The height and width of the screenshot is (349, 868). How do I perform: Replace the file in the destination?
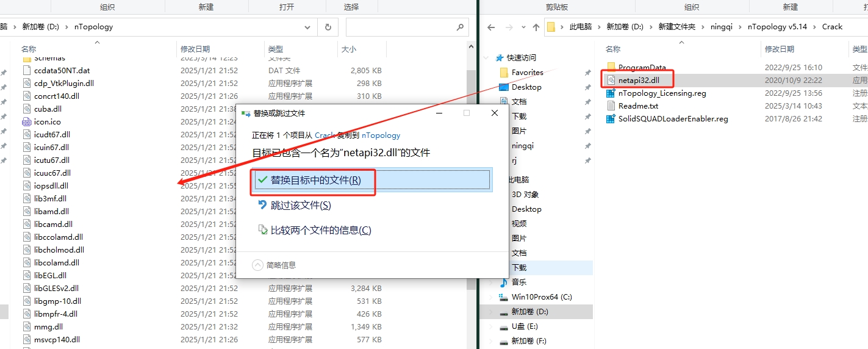372,181
